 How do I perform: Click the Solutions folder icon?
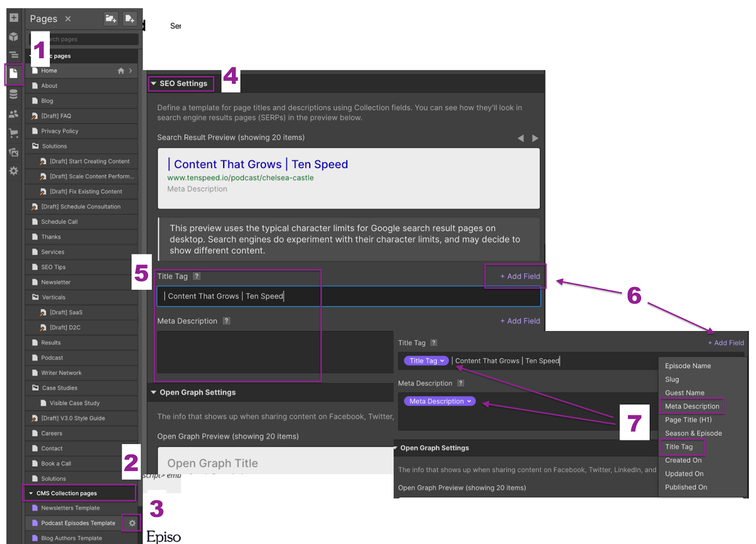click(35, 146)
